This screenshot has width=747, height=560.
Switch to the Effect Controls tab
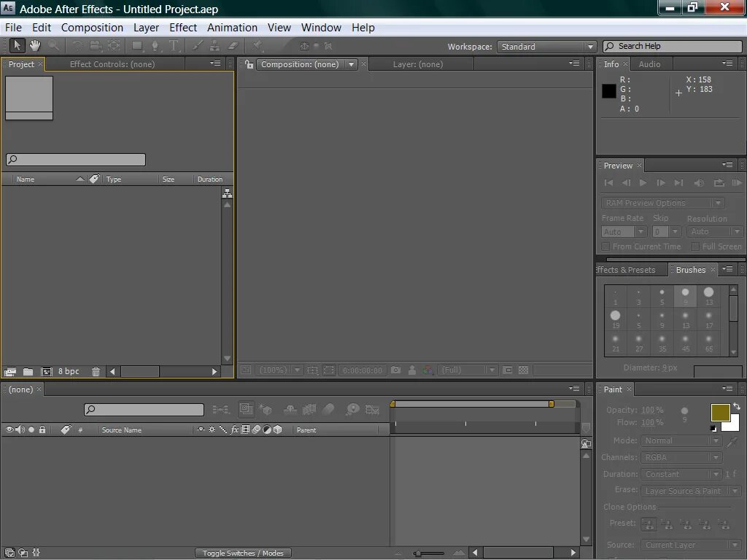[x=112, y=64]
